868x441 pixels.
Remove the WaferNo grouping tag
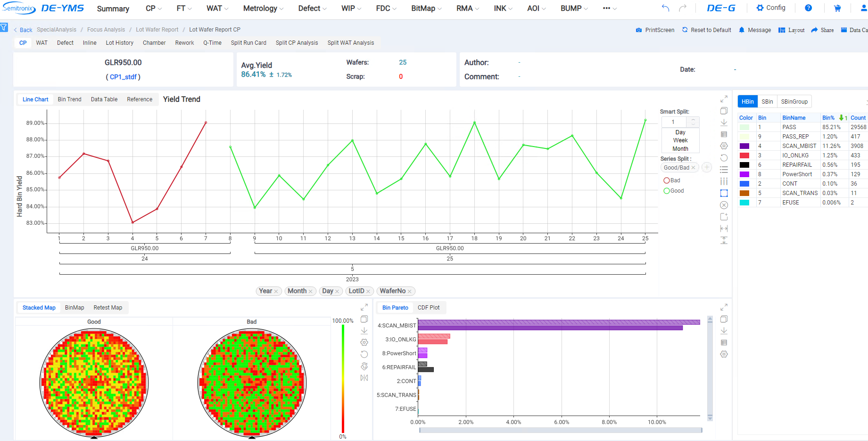click(410, 291)
